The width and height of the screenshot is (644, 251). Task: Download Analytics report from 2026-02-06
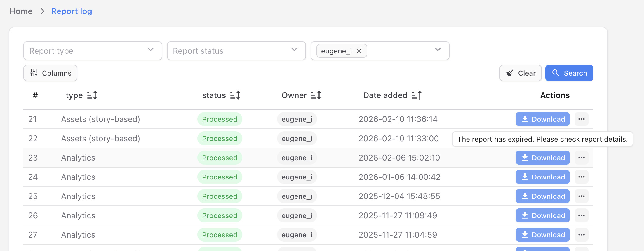click(542, 158)
